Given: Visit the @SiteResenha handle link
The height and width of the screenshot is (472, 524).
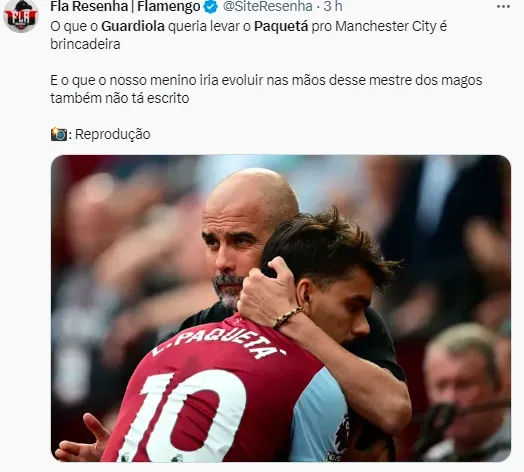Looking at the screenshot, I should tap(268, 6).
